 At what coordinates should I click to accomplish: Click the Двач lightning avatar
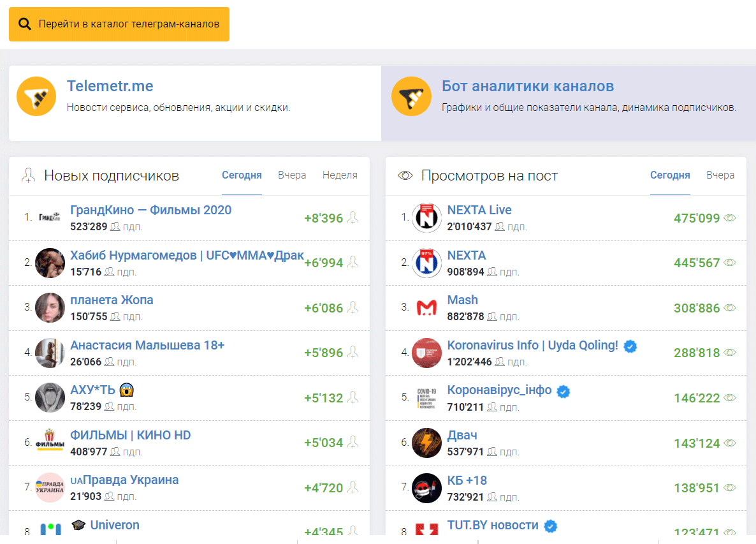pos(426,443)
